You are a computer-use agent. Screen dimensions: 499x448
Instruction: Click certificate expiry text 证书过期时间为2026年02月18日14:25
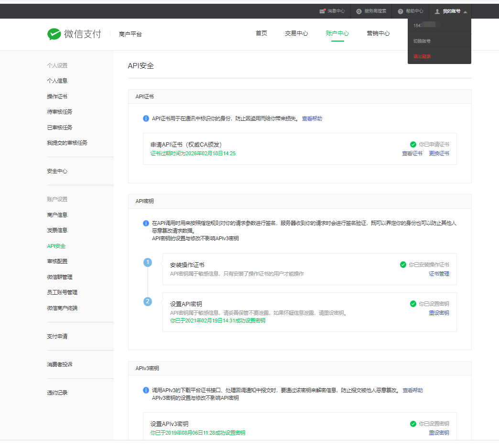(193, 154)
